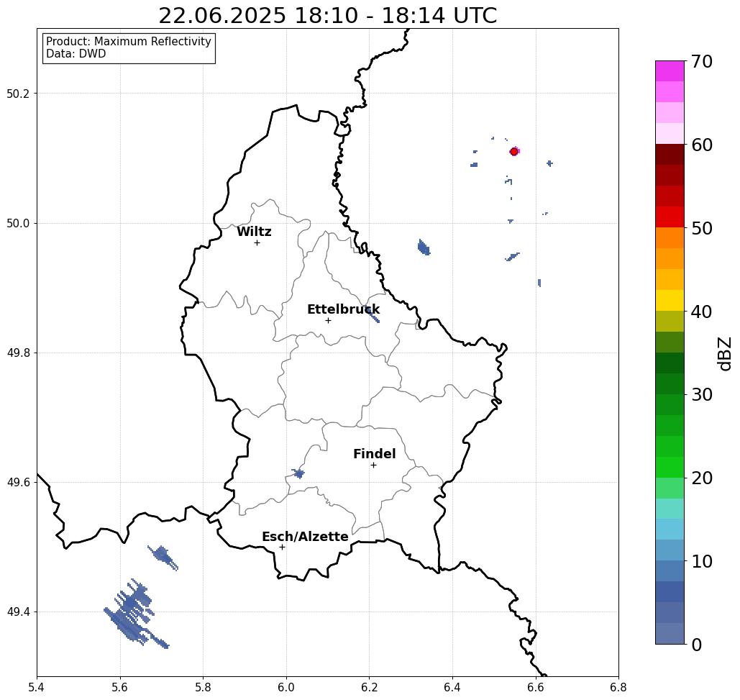Click the Wiltz station label
Viewport: 740px width, 700px height.
tap(254, 232)
